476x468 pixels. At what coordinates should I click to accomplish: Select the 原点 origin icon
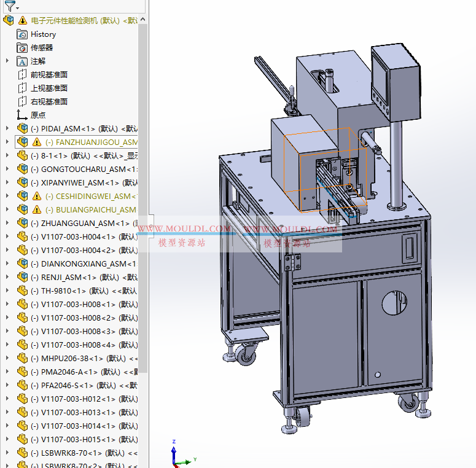pyautogui.click(x=22, y=115)
